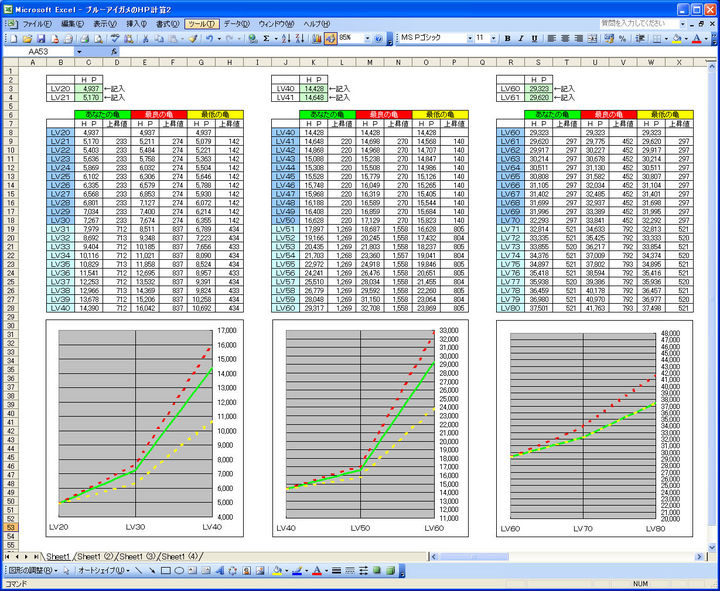Image resolution: width=720 pixels, height=591 pixels.
Task: Click the Select Objects pointer icon
Action: [67, 571]
